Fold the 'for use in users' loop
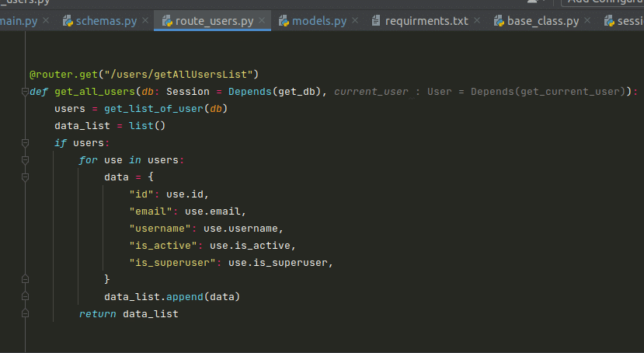Image resolution: width=644 pixels, height=353 pixels. [x=25, y=160]
